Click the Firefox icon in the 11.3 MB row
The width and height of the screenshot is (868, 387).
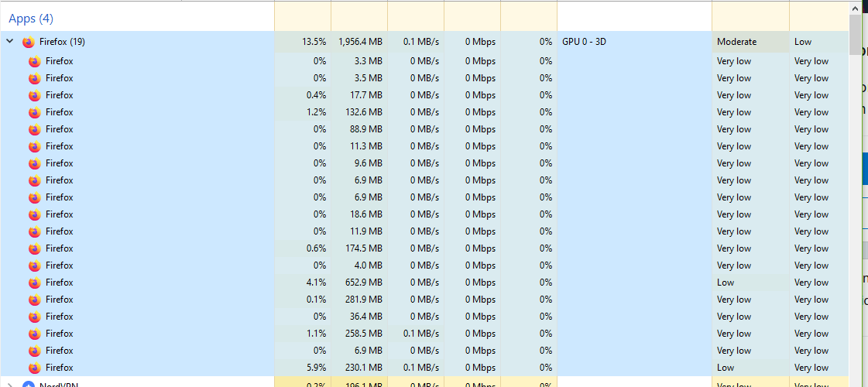pyautogui.click(x=35, y=147)
